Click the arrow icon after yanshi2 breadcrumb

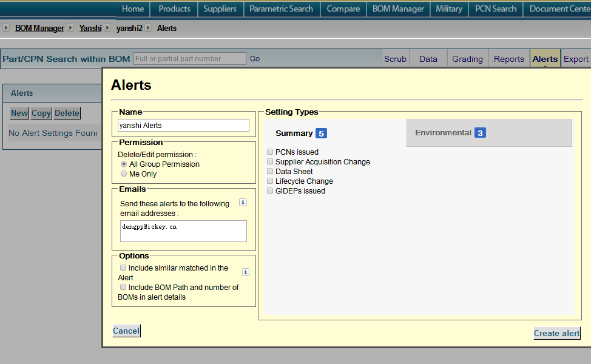(x=148, y=27)
